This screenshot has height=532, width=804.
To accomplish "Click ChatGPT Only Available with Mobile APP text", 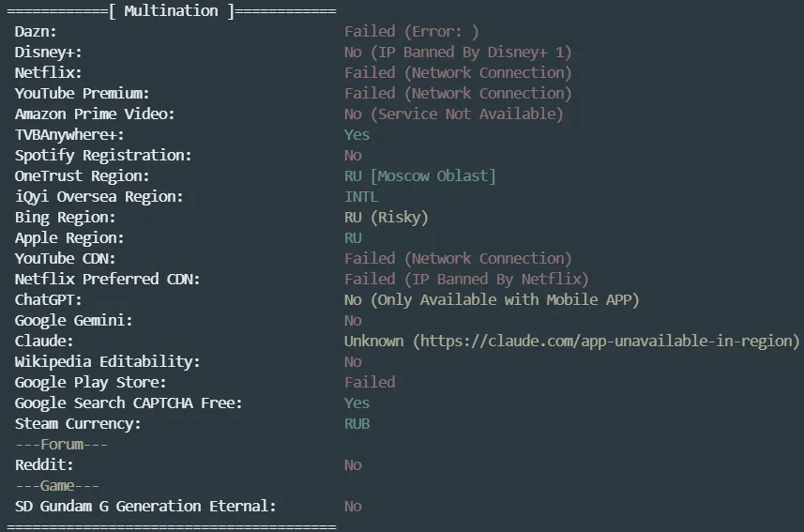I will coord(492,300).
